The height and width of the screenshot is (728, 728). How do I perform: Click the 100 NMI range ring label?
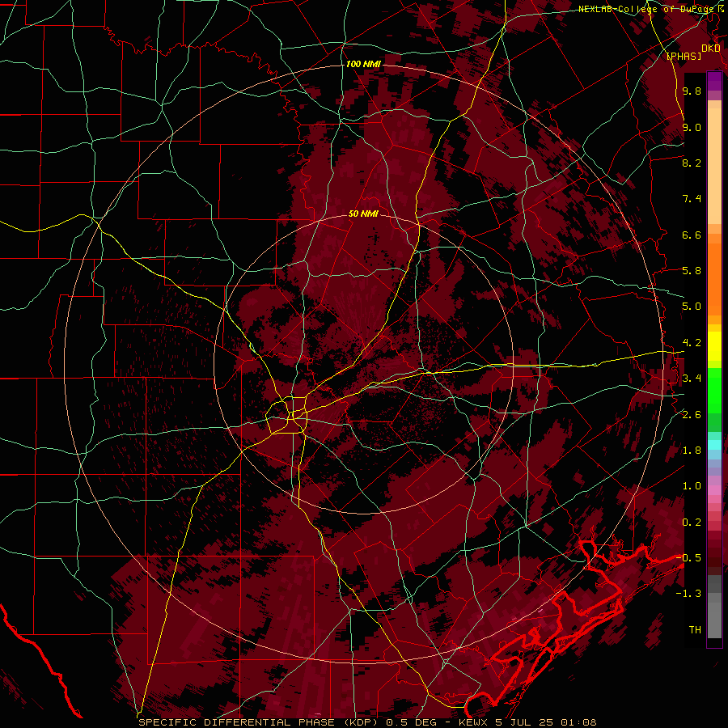pos(363,64)
